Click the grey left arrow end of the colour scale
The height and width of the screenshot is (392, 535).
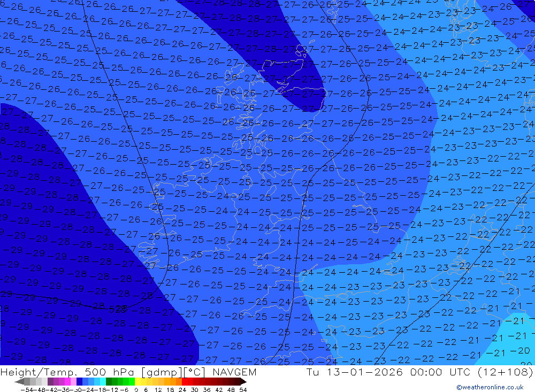19,382
